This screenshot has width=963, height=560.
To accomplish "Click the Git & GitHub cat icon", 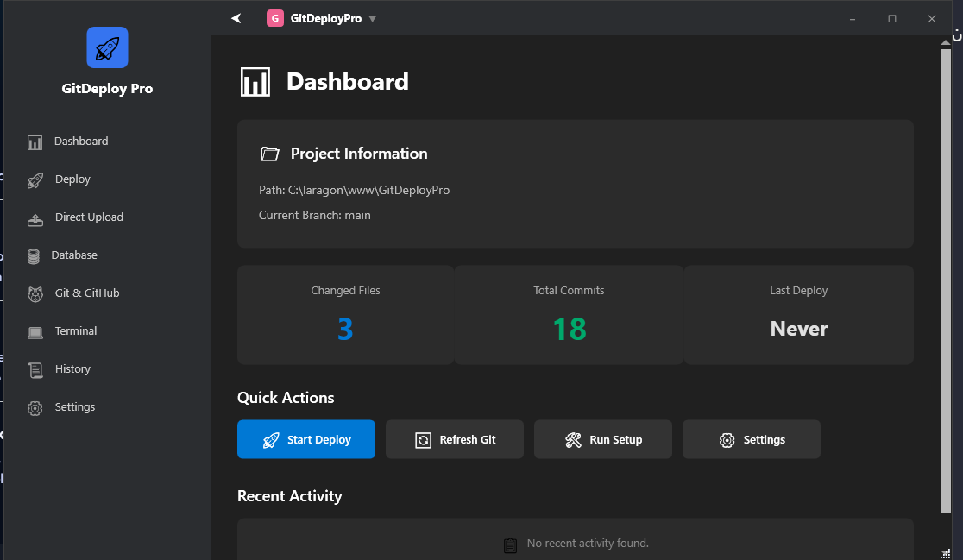I will pos(35,293).
